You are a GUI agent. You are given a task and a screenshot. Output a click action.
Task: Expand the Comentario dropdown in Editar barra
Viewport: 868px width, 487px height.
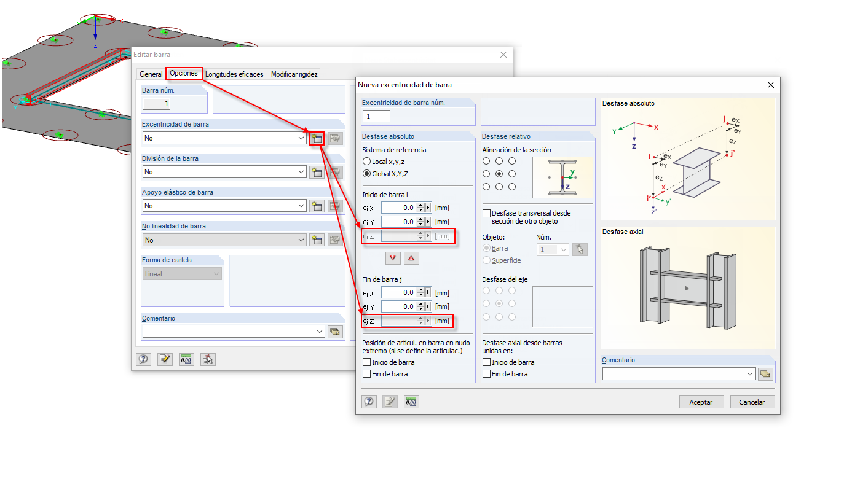point(320,332)
